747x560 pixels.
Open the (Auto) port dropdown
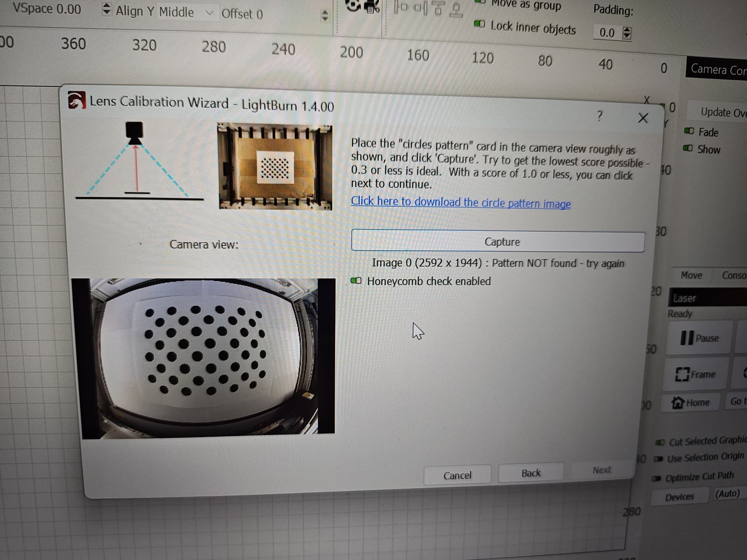click(x=729, y=493)
